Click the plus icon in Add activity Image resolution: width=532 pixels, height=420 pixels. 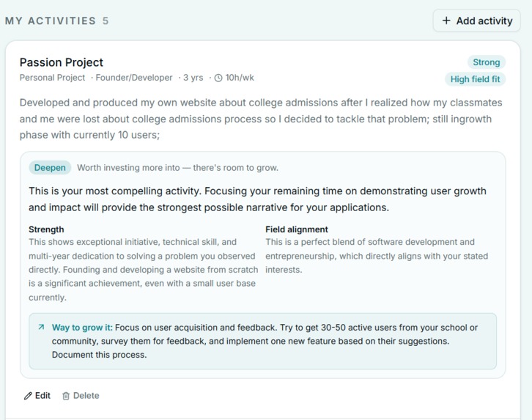446,21
